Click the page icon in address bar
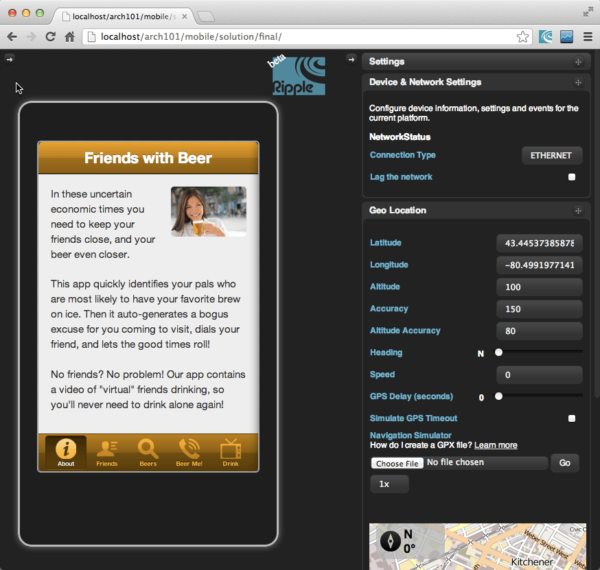Viewport: 600px width, 570px height. coord(91,37)
